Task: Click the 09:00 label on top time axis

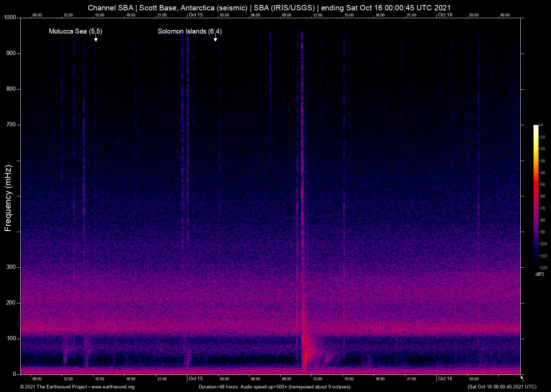Action: coord(37,15)
